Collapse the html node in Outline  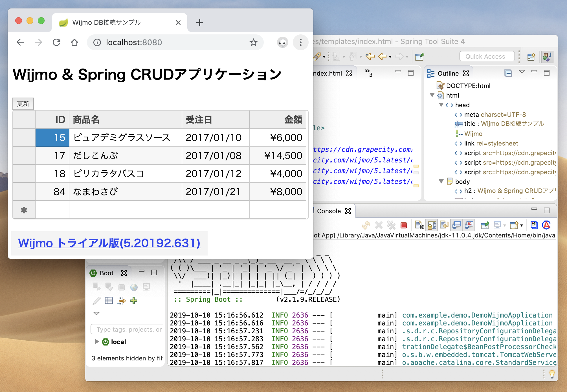(x=432, y=95)
